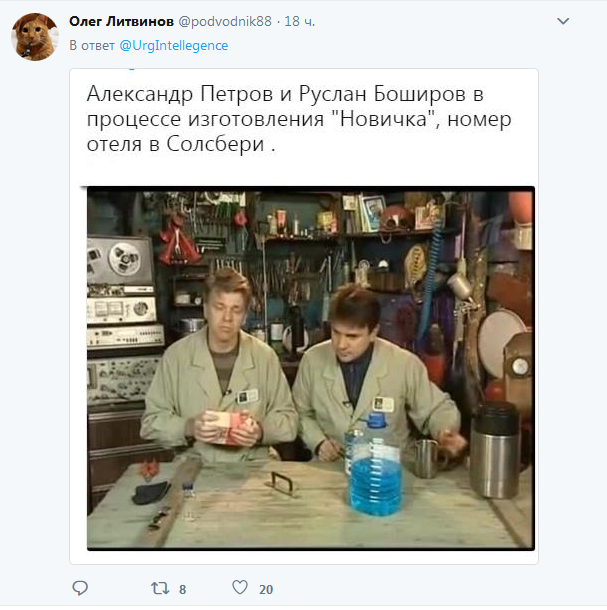Click the metal mug beside the bottle
The height and width of the screenshot is (610, 607).
427,458
